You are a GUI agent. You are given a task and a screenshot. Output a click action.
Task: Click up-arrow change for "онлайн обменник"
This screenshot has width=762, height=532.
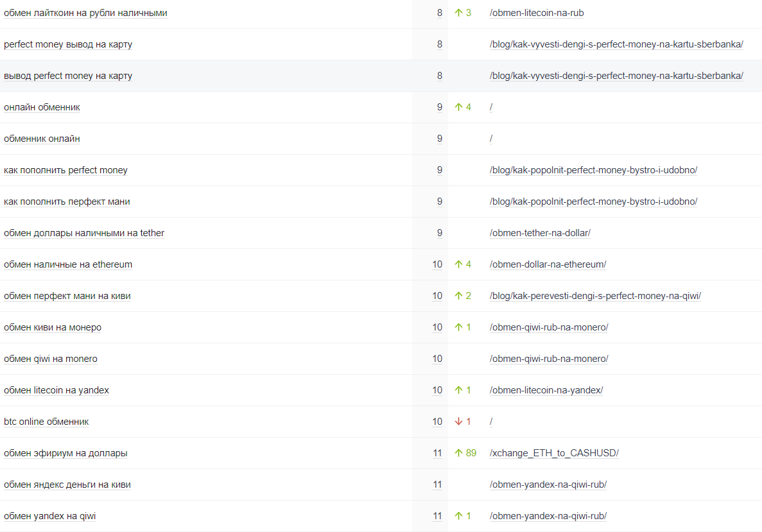point(463,107)
